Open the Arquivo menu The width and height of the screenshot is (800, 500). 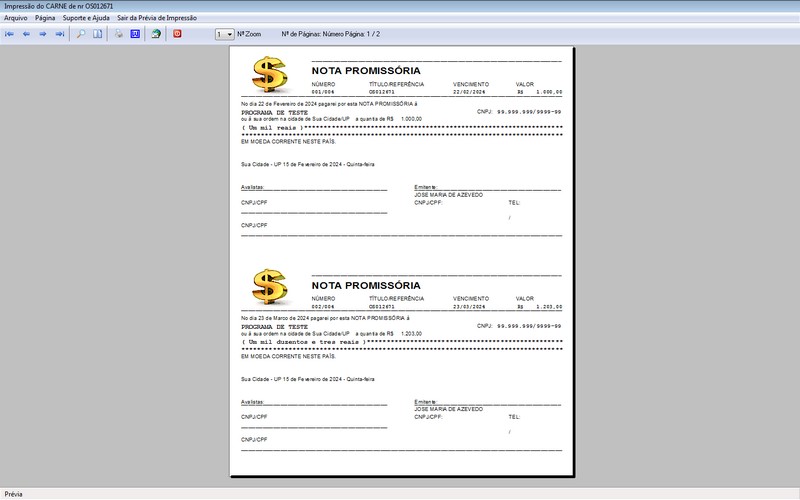pyautogui.click(x=16, y=18)
